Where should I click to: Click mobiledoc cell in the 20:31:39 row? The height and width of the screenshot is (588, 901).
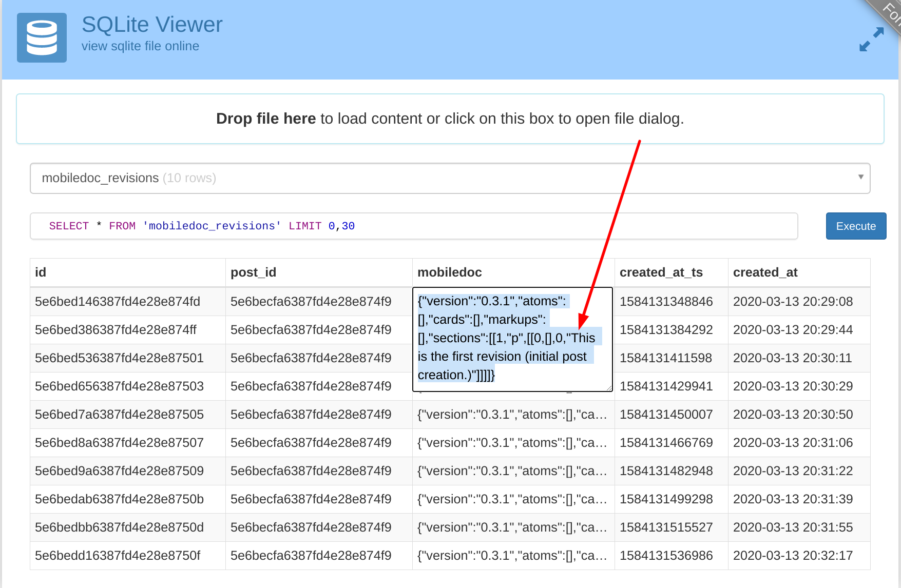click(512, 499)
